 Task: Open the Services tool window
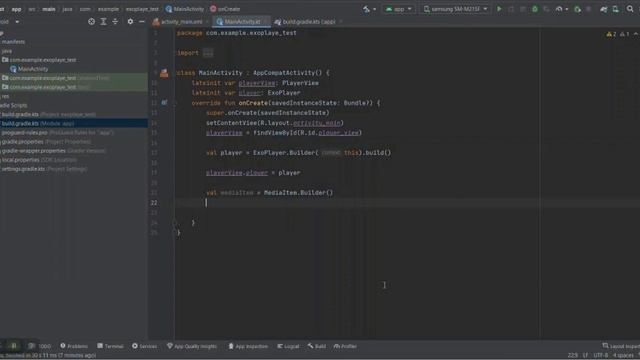[x=144, y=346]
